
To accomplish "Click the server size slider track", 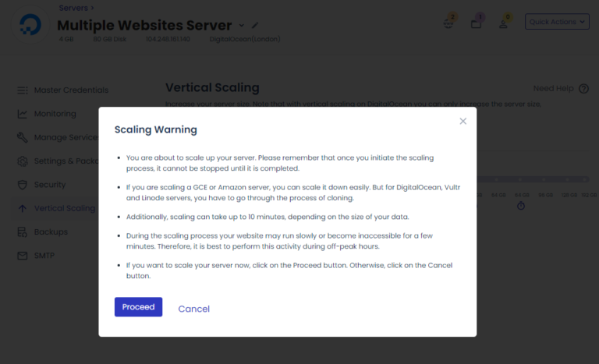I will [x=533, y=179].
